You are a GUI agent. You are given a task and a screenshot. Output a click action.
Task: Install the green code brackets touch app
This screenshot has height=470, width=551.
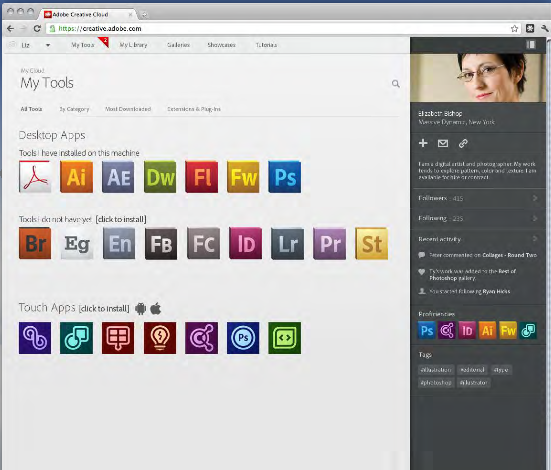[285, 338]
